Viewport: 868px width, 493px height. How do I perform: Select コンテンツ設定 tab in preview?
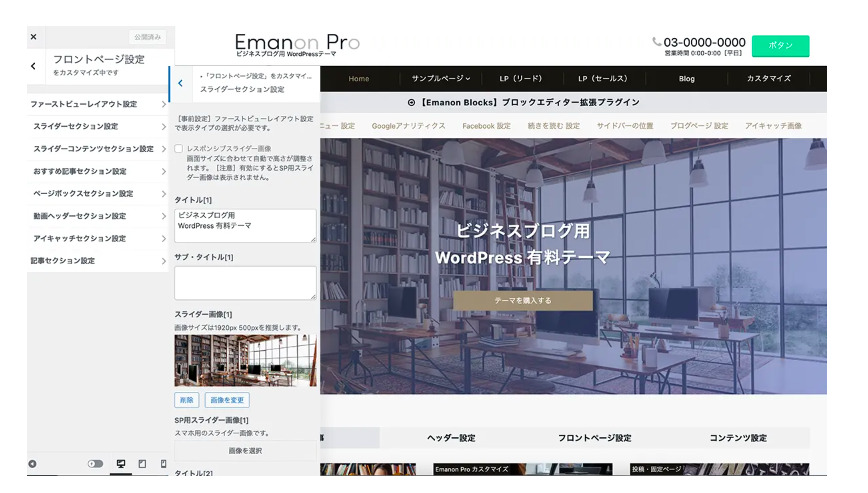pyautogui.click(x=738, y=438)
